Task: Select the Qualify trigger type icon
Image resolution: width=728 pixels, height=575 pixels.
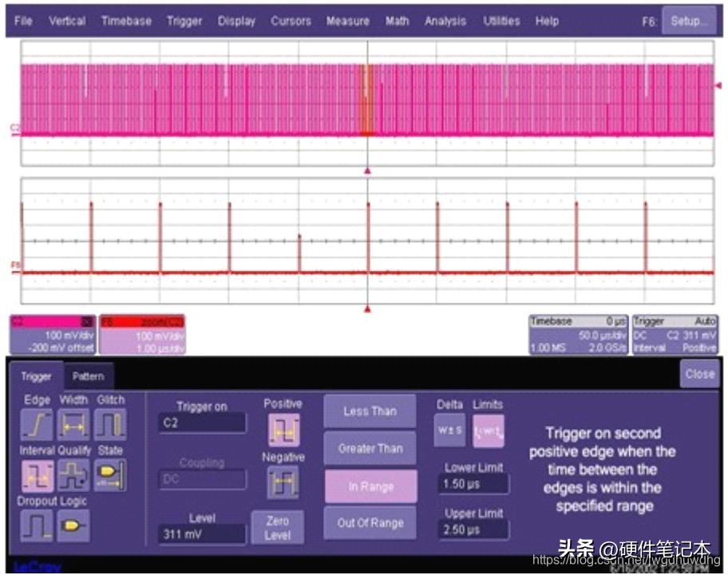Action: click(73, 476)
